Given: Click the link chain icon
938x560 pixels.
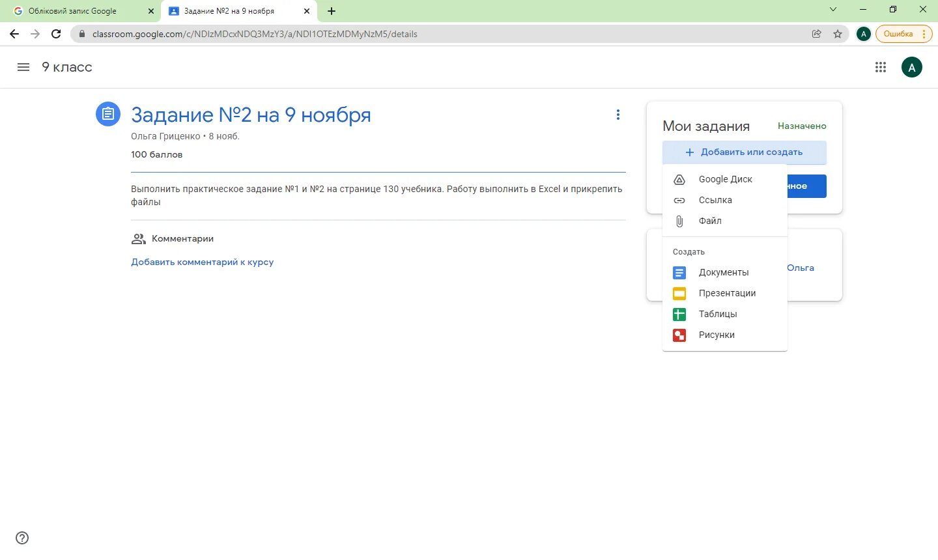Looking at the screenshot, I should [x=679, y=200].
